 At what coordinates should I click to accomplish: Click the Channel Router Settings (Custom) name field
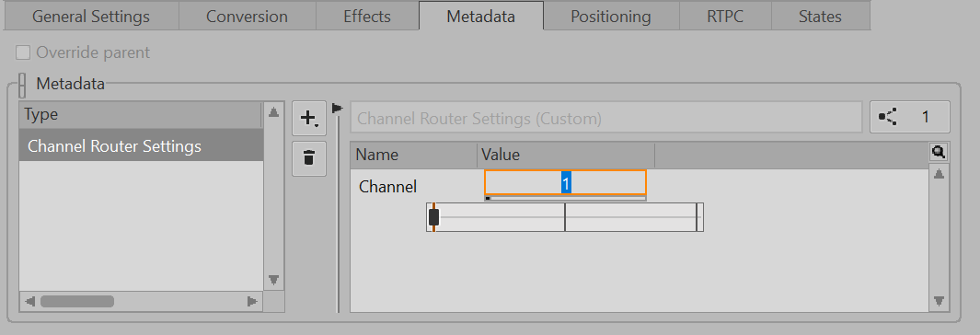[605, 118]
